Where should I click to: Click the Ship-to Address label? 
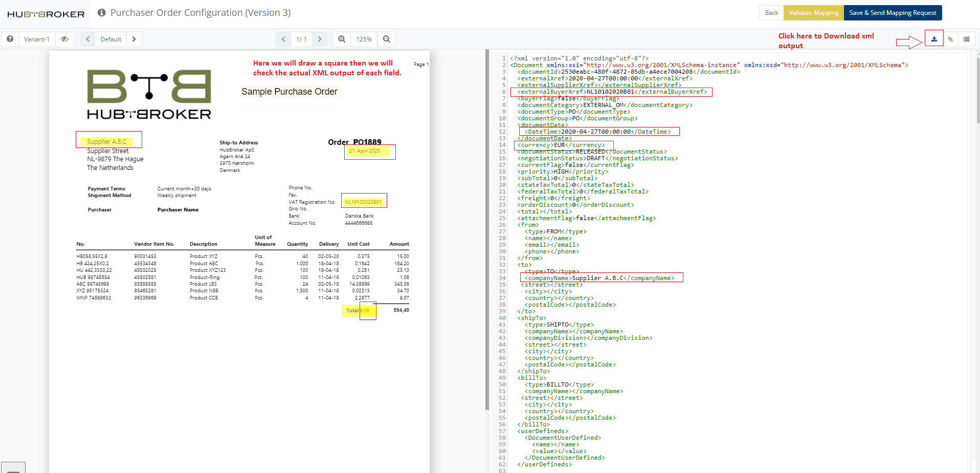239,143
